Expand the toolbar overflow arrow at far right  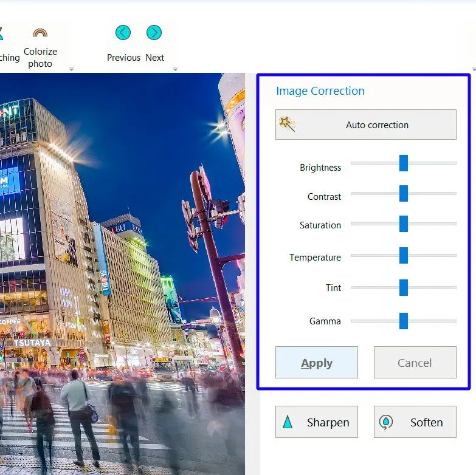click(473, 69)
